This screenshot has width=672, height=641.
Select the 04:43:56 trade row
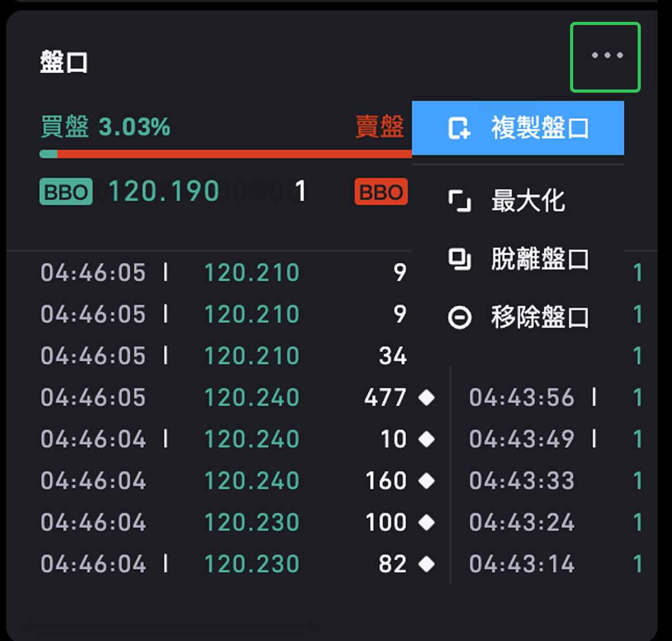pyautogui.click(x=522, y=398)
